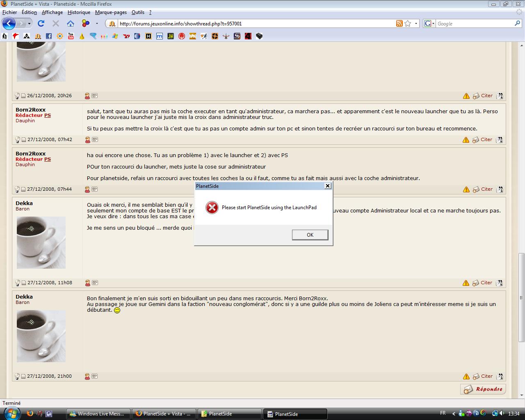Image resolution: width=525 pixels, height=420 pixels.
Task: Bookmark this page with the star icon
Action: point(408,23)
